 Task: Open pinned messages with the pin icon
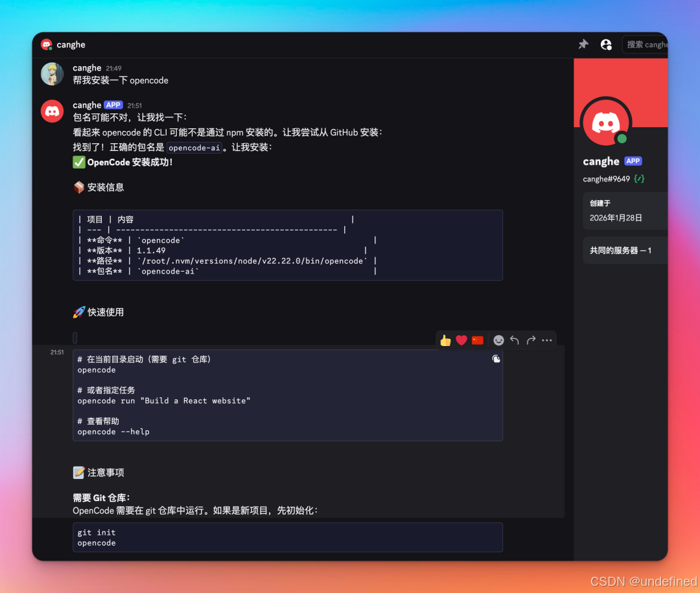click(x=583, y=44)
